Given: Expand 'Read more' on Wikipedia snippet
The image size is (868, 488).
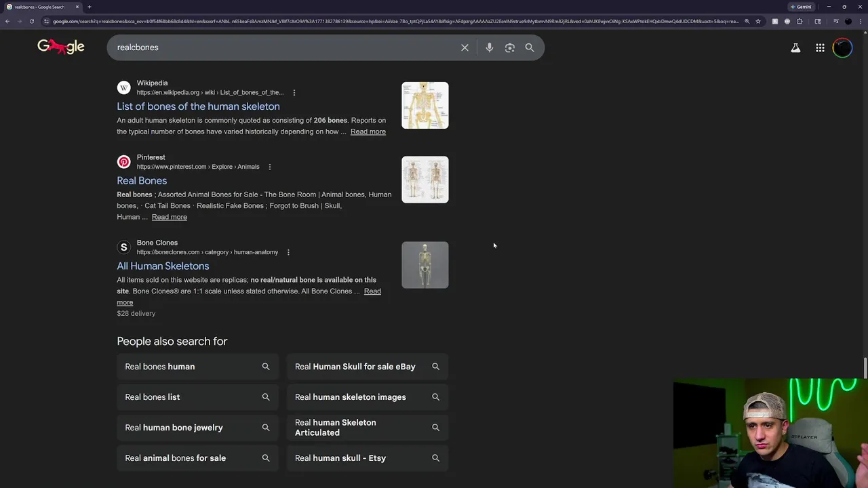Looking at the screenshot, I should pyautogui.click(x=368, y=131).
